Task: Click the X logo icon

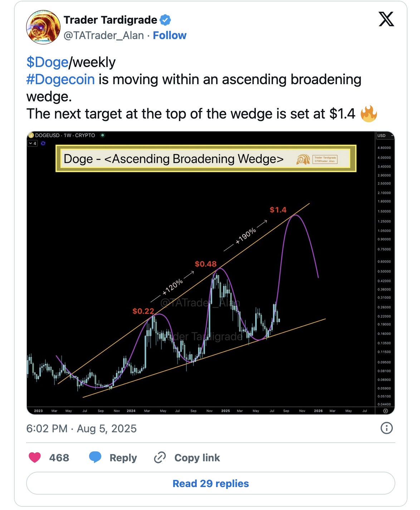Action: coord(386,19)
